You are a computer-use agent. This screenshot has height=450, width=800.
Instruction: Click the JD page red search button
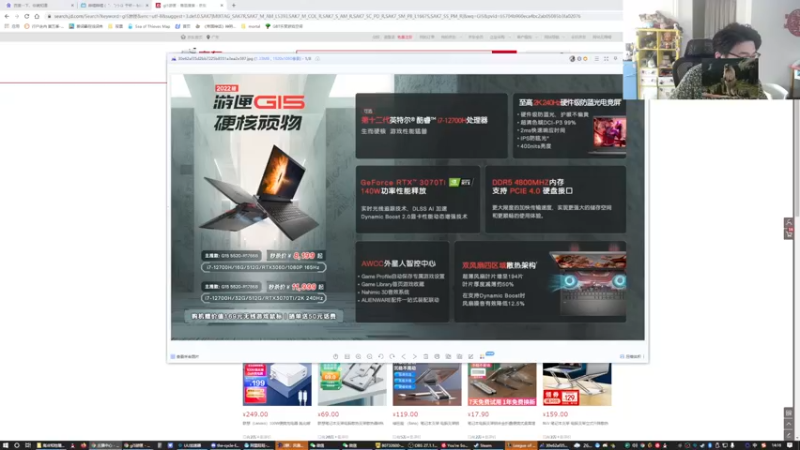pyautogui.click(x=504, y=52)
